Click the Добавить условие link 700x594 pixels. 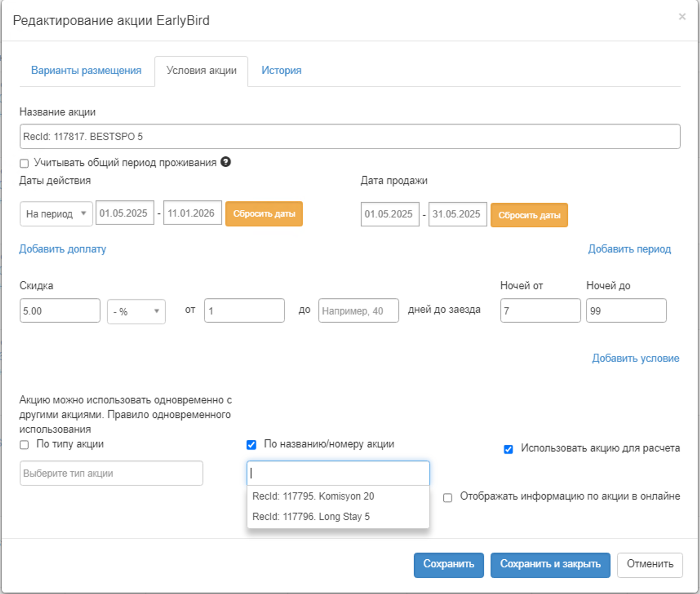click(635, 358)
